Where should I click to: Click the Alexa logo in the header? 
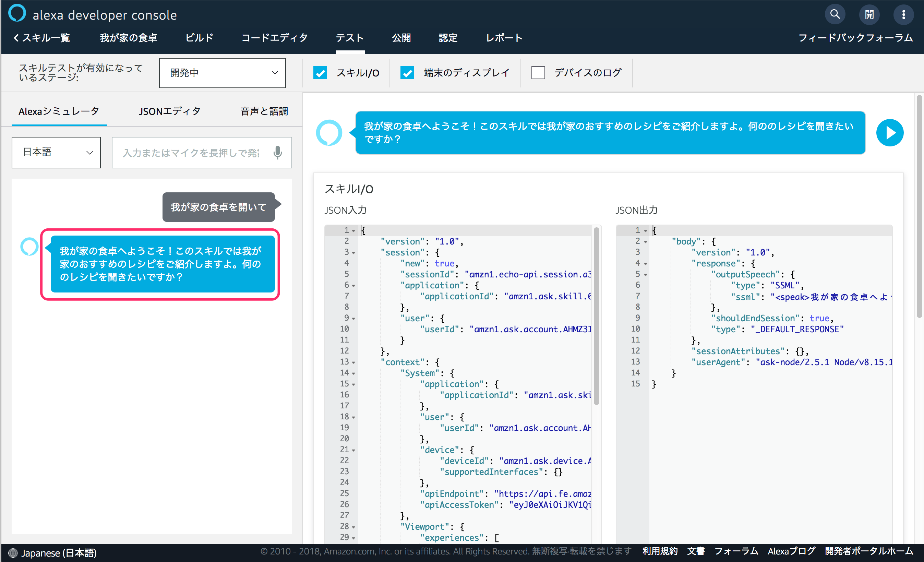coord(17,13)
